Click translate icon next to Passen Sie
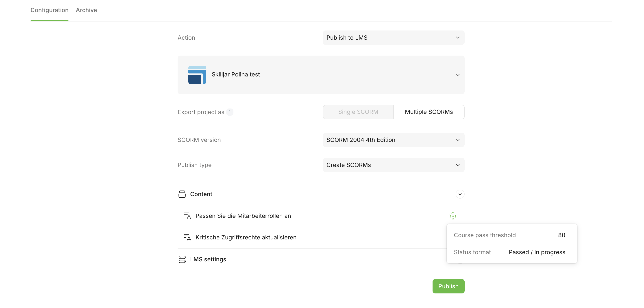Screen dimensions: 644x308 coord(187,216)
